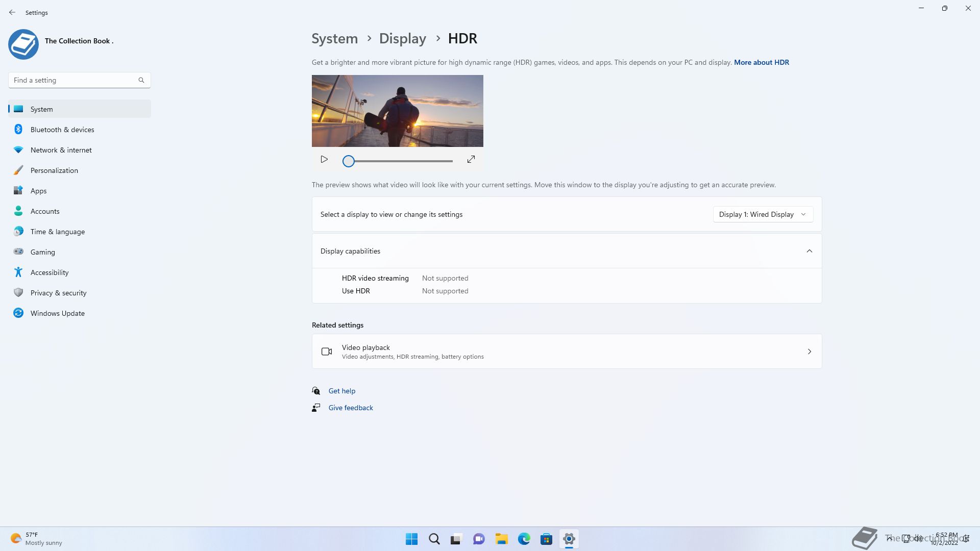Click the Give feedback link
This screenshot has height=551, width=980.
350,408
